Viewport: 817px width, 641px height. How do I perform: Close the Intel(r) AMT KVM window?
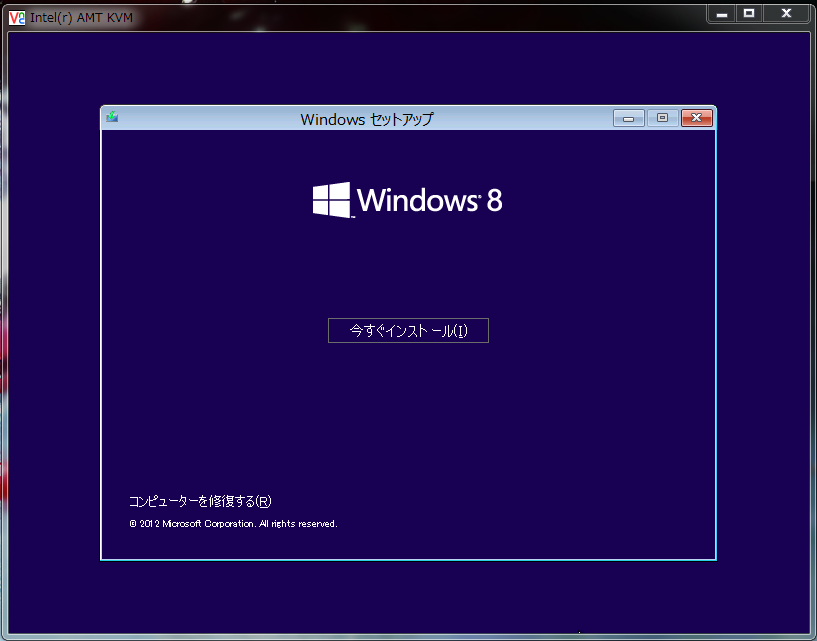pyautogui.click(x=786, y=14)
